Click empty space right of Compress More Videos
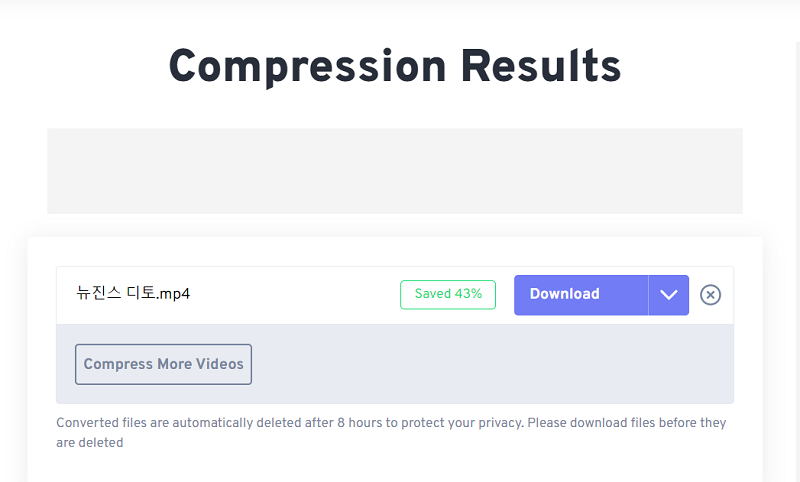800x482 pixels. click(490, 364)
